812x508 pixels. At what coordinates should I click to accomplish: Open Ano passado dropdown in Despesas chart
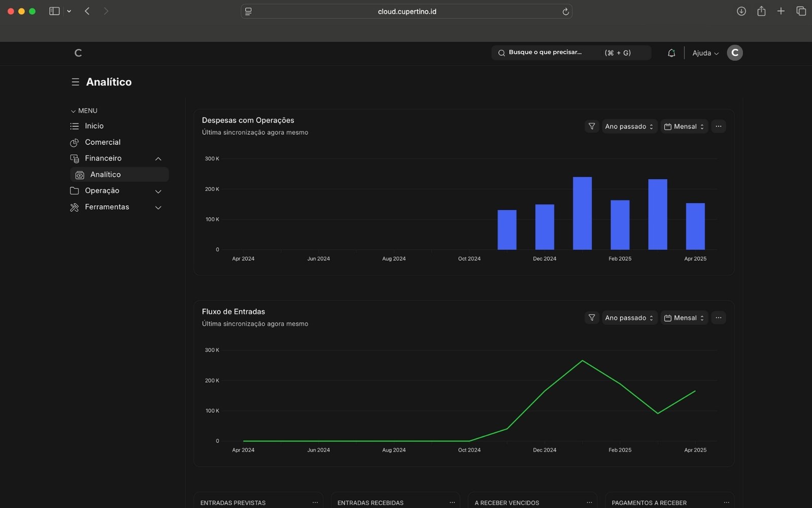(x=629, y=126)
